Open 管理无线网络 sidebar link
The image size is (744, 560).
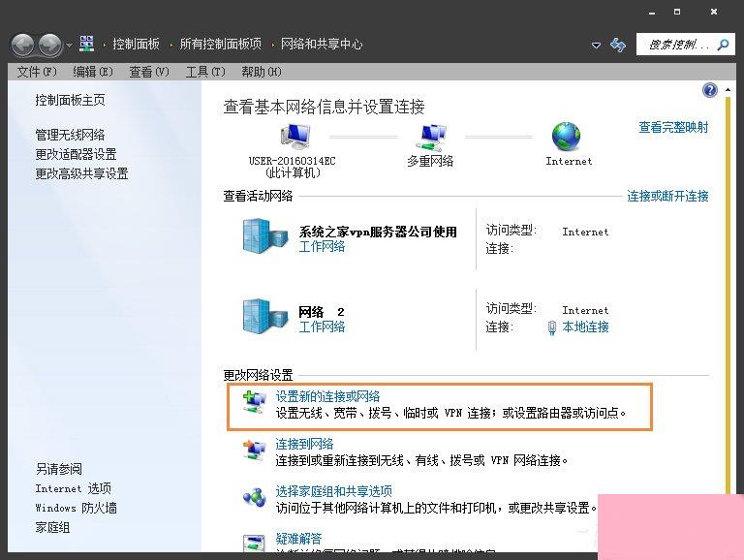pos(70,135)
